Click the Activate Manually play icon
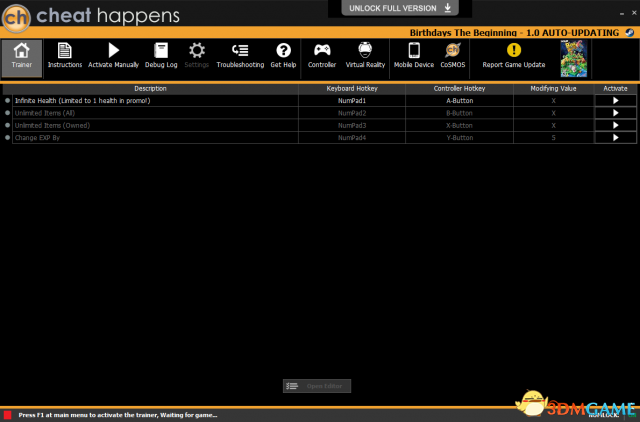Screen dimensions: 640x422 coord(113,51)
